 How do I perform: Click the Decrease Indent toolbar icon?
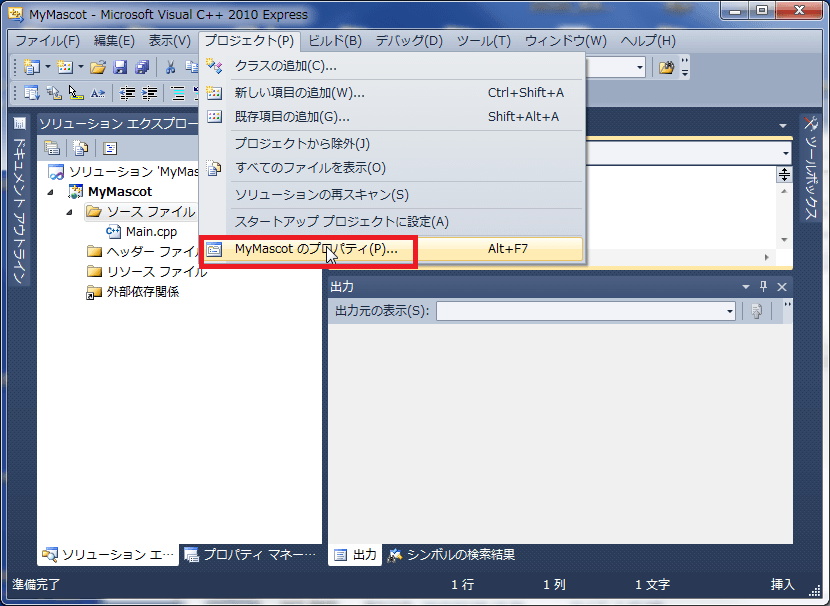point(127,94)
